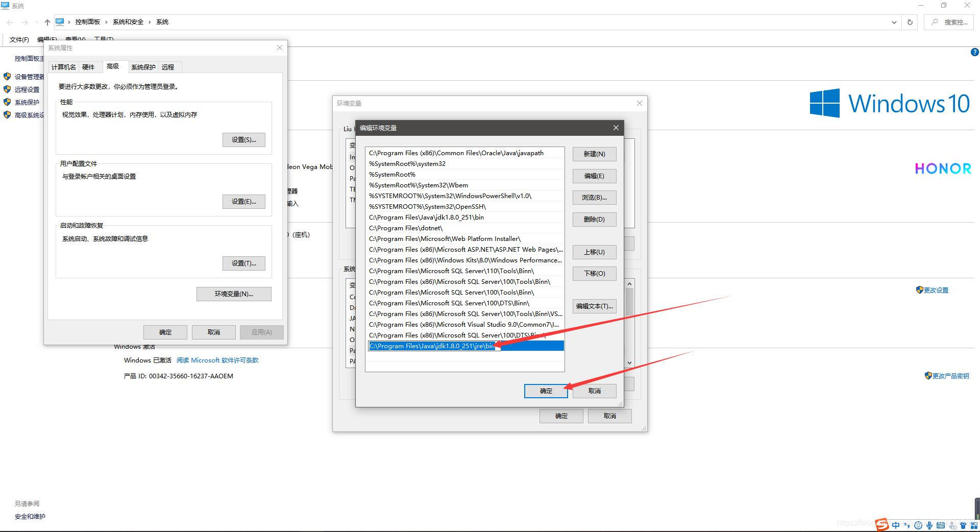
Task: Click the 环境变量(N)... button
Action: pyautogui.click(x=234, y=294)
